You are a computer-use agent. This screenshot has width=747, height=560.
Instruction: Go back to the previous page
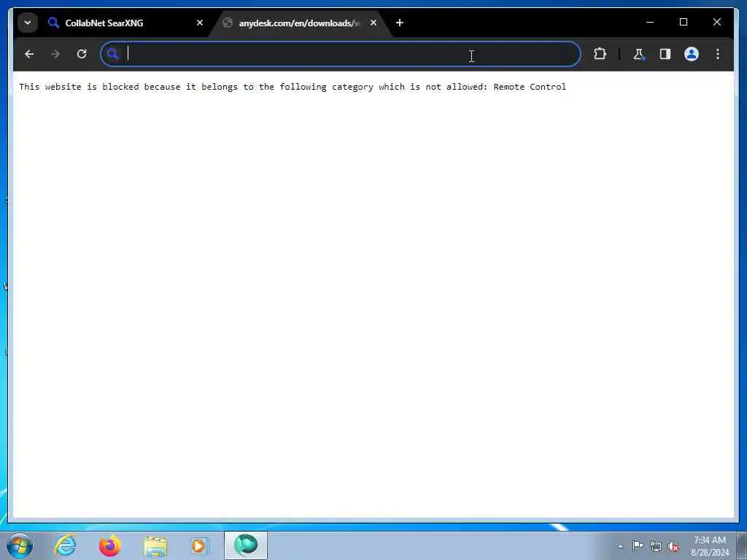click(29, 54)
